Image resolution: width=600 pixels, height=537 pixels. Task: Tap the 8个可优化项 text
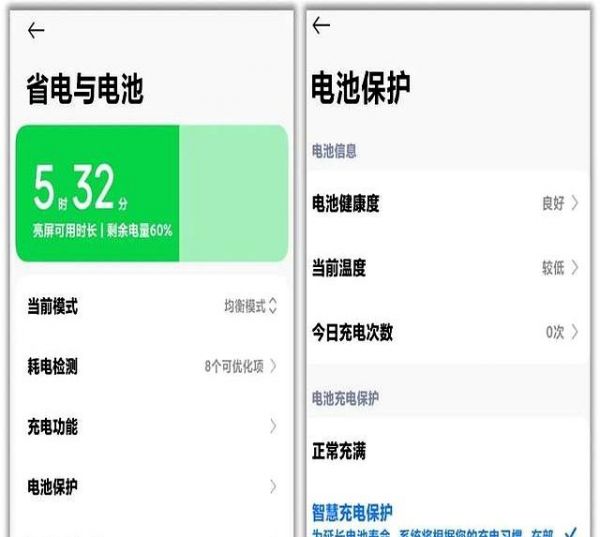(x=234, y=367)
